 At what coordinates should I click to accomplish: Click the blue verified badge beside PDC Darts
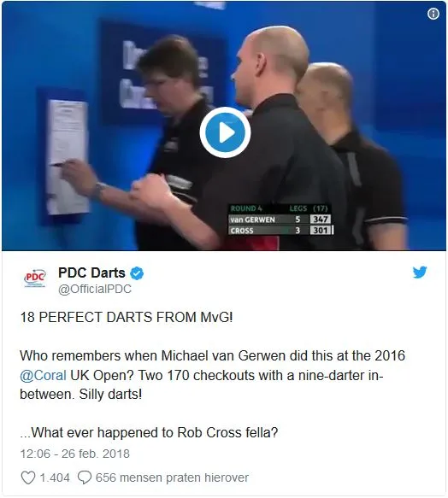point(137,273)
